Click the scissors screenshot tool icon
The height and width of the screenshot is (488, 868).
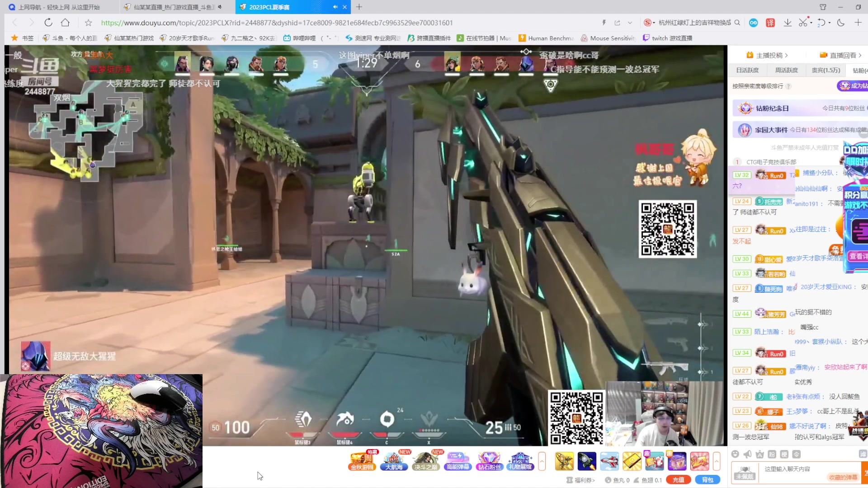tap(803, 23)
